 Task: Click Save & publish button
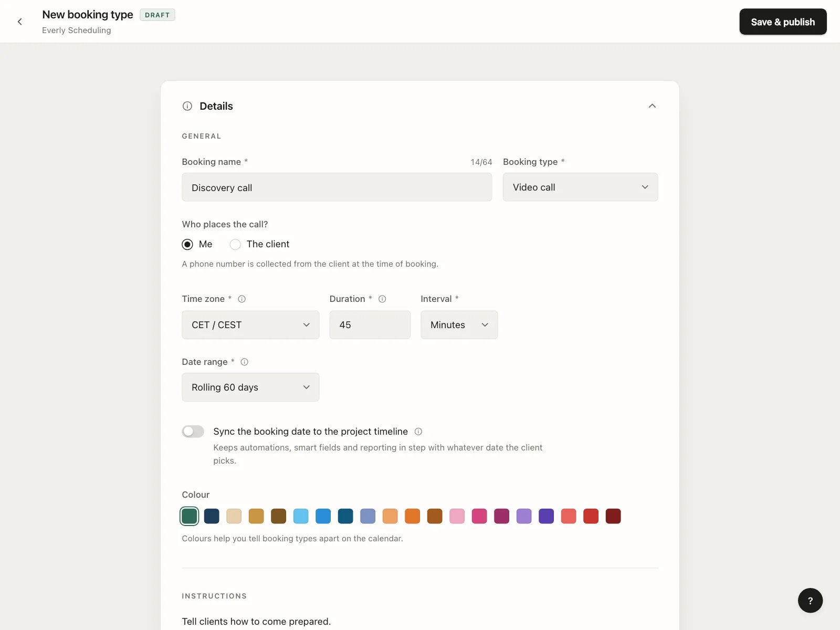783,22
